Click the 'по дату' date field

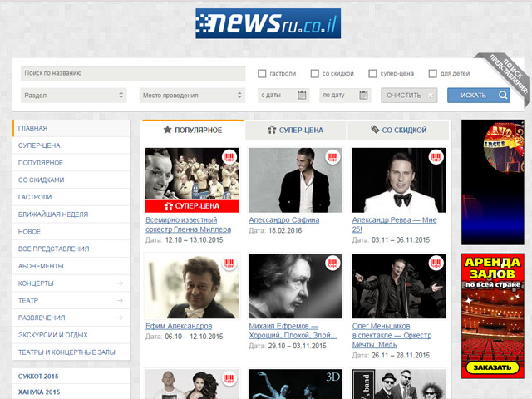(x=345, y=96)
